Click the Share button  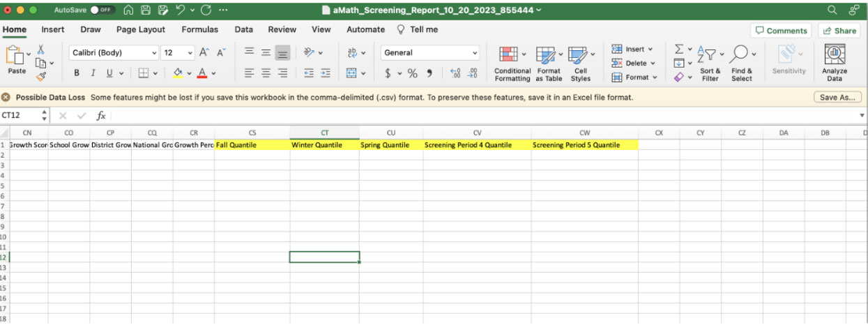(839, 31)
